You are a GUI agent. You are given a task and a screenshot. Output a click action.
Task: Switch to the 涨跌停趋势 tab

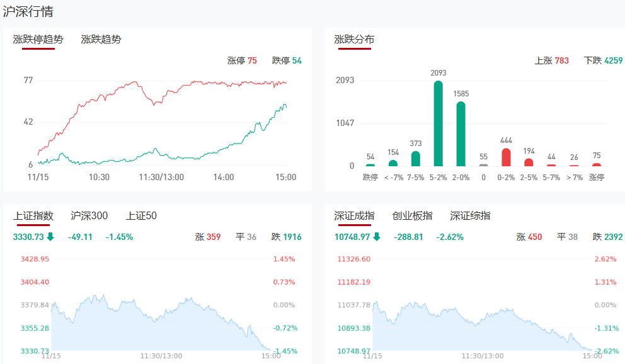point(38,40)
